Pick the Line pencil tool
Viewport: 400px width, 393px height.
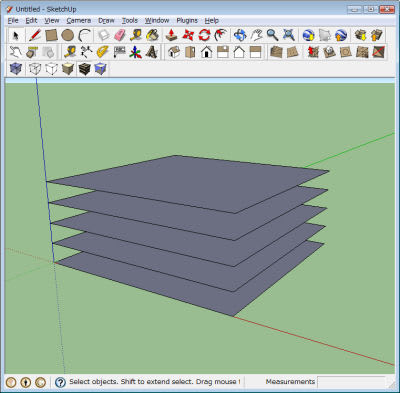click(x=35, y=35)
